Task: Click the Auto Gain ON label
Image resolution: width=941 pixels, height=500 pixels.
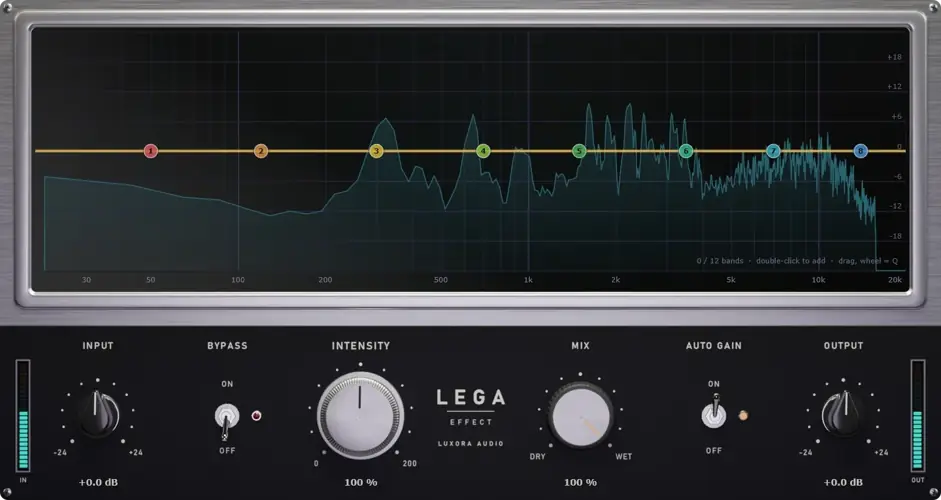Action: click(714, 384)
